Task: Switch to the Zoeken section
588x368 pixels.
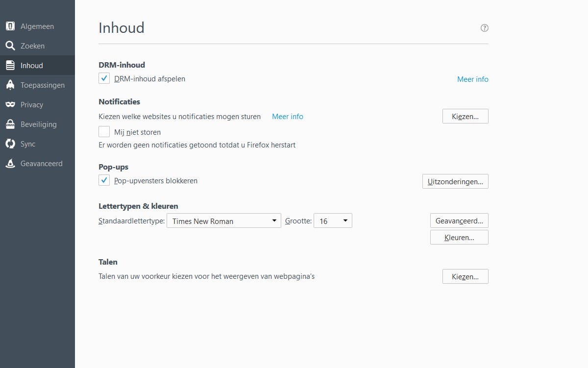Action: (10, 46)
